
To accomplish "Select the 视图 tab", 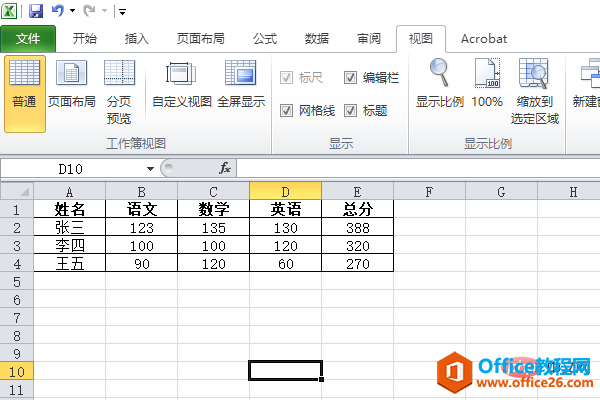I will click(x=421, y=39).
